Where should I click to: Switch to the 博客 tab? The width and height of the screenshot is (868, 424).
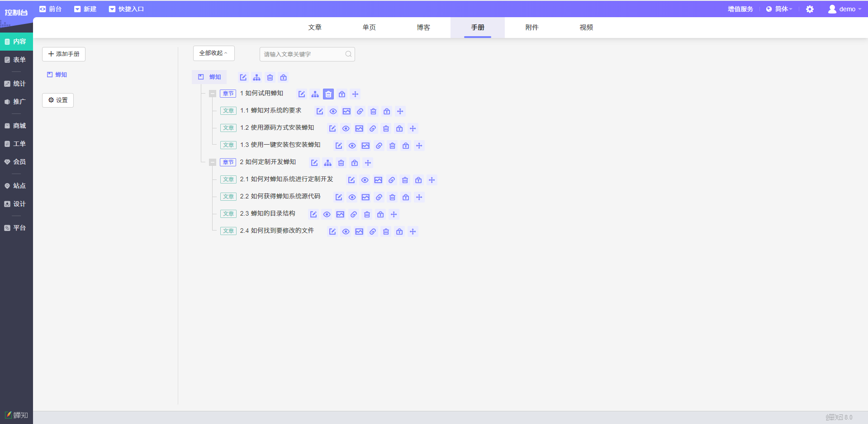pyautogui.click(x=423, y=28)
